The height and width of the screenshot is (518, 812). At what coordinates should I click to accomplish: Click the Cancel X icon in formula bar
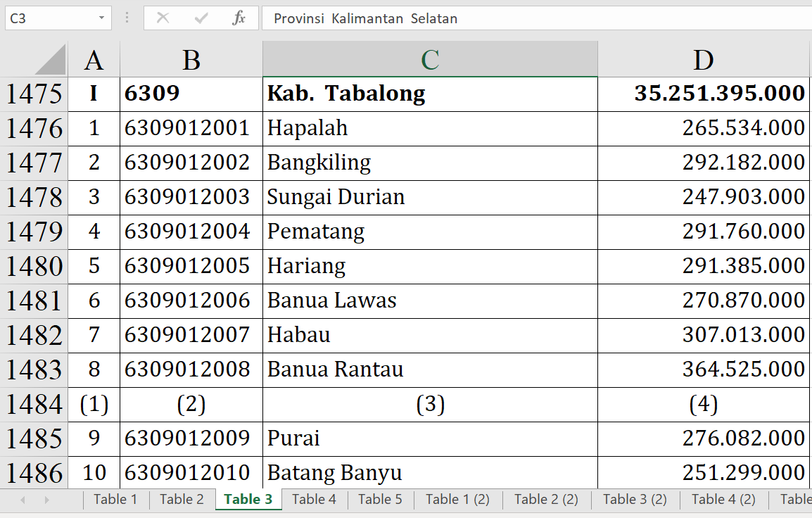(163, 18)
